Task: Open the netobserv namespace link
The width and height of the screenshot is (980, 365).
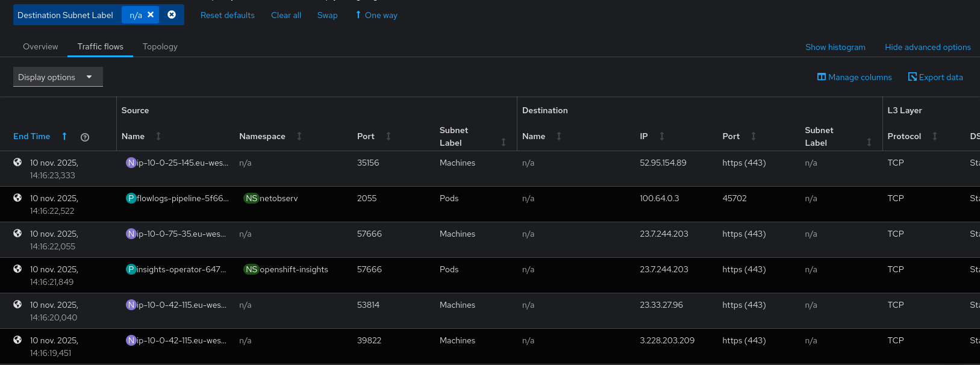Action: click(x=278, y=198)
